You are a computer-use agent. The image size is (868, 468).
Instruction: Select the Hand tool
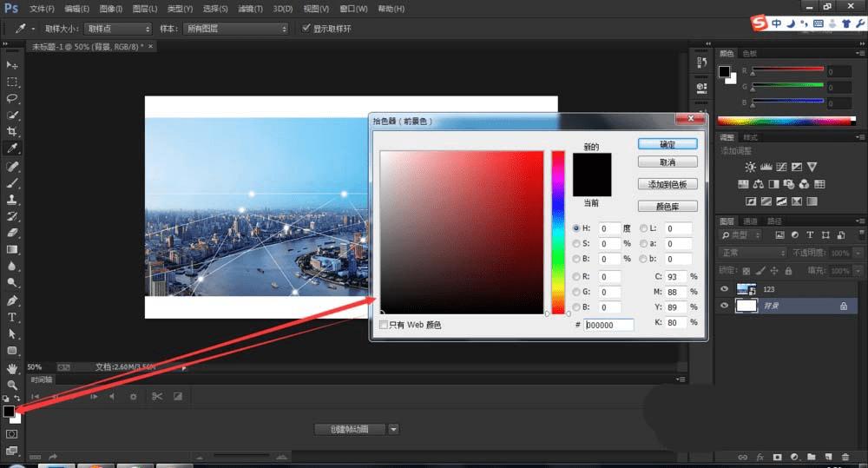(x=11, y=368)
